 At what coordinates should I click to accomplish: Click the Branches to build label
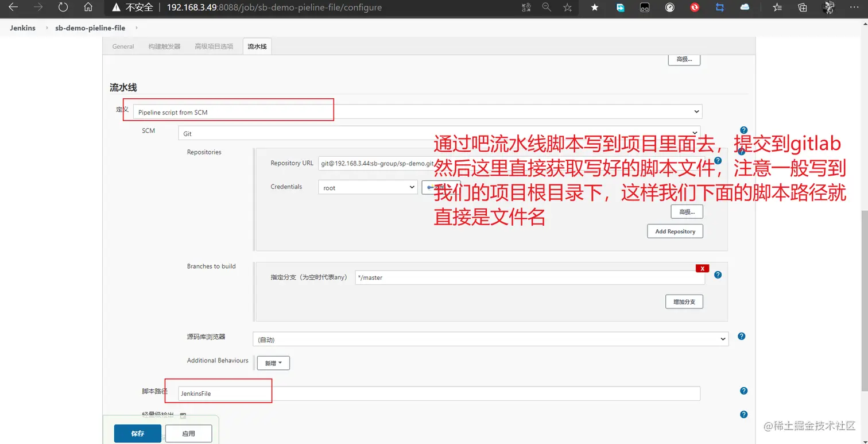tap(211, 267)
